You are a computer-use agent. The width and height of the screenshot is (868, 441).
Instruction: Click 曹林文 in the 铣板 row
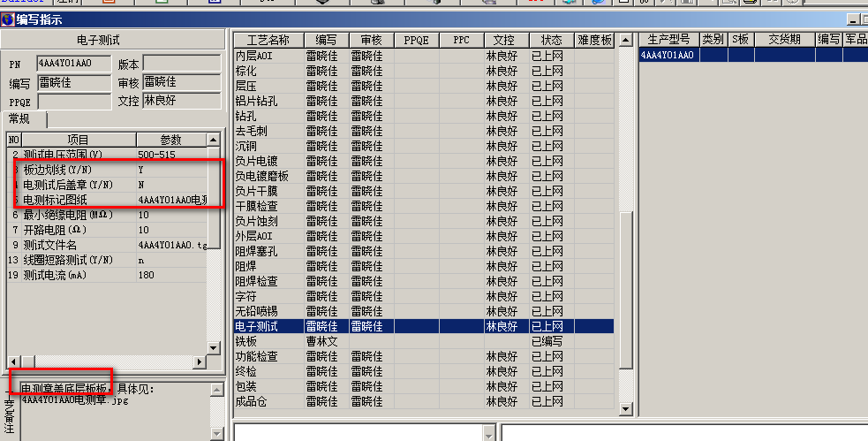pyautogui.click(x=321, y=341)
